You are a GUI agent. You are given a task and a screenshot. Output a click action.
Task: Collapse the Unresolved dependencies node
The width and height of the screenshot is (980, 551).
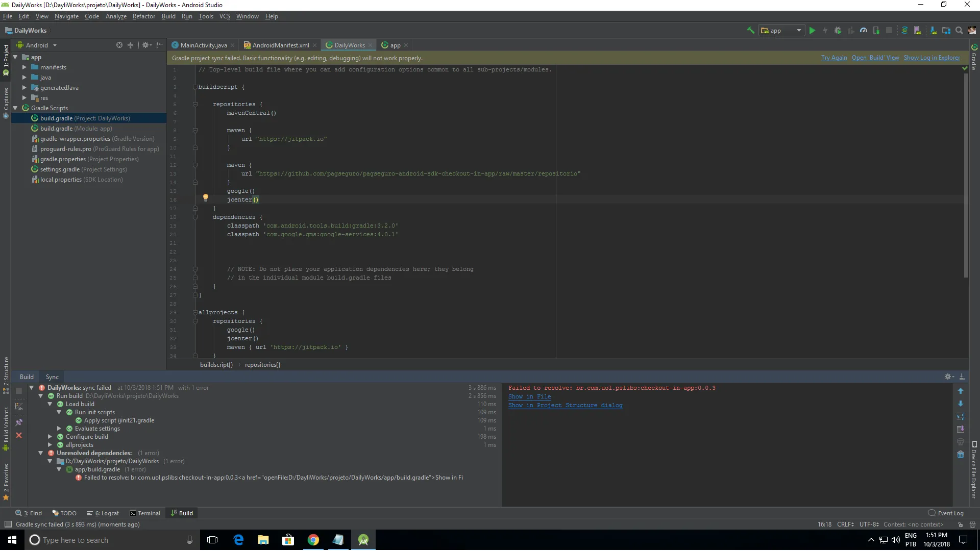[41, 453]
